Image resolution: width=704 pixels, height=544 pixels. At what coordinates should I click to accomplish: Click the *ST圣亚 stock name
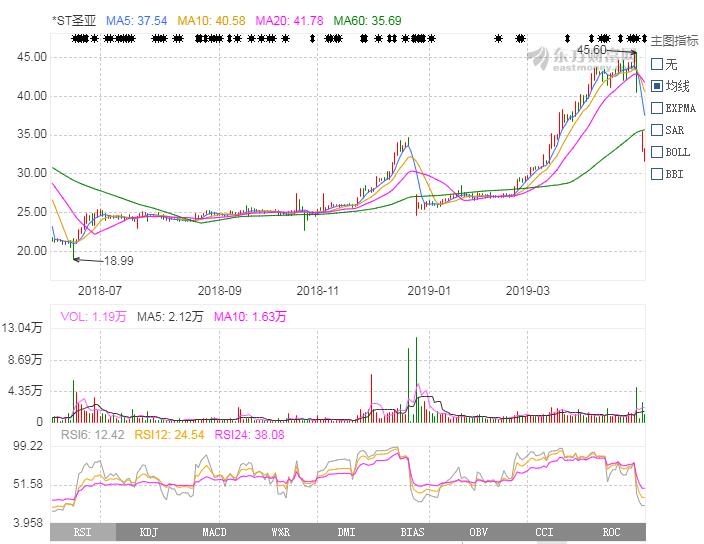pyautogui.click(x=75, y=19)
